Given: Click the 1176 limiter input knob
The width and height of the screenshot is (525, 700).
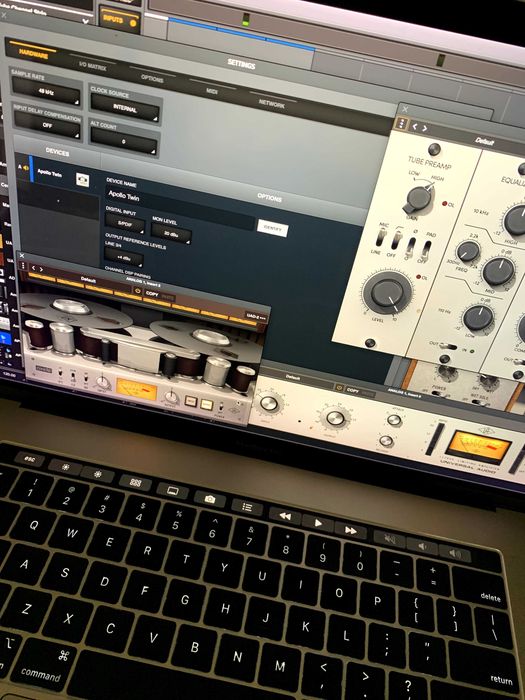Looking at the screenshot, I should 268,403.
